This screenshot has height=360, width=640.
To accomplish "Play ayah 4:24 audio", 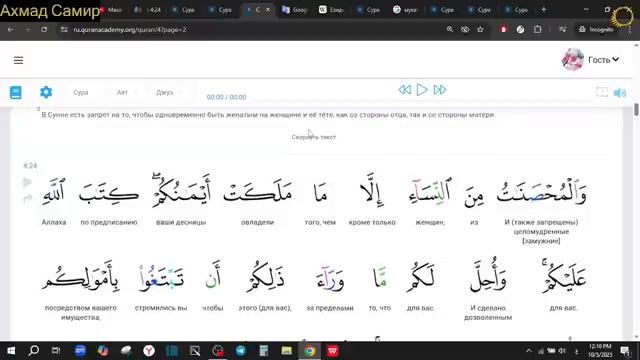I will click(27, 182).
